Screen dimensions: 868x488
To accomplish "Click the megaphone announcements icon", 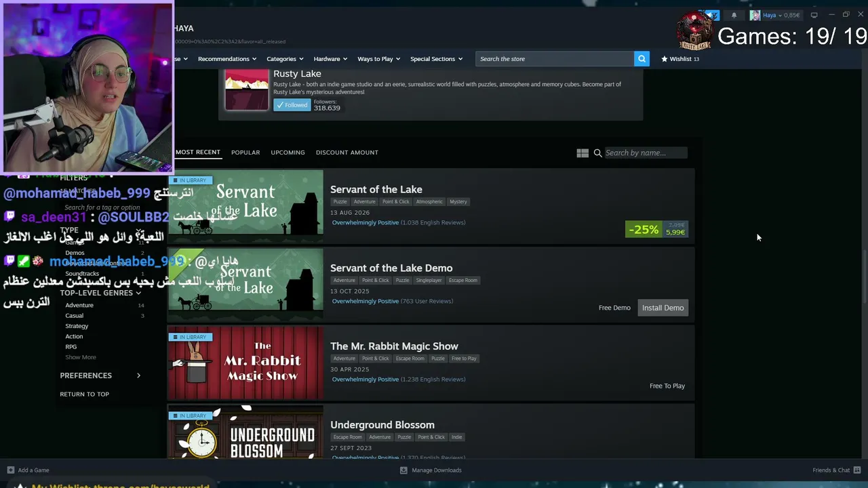I will (x=713, y=15).
